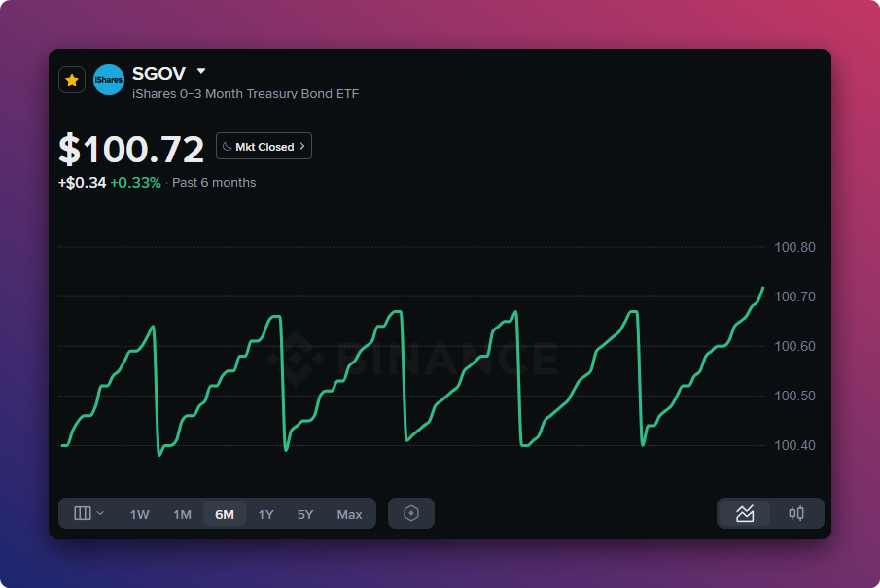Click the chevron inside Mkt Closed button
This screenshot has width=880, height=588.
tap(302, 146)
